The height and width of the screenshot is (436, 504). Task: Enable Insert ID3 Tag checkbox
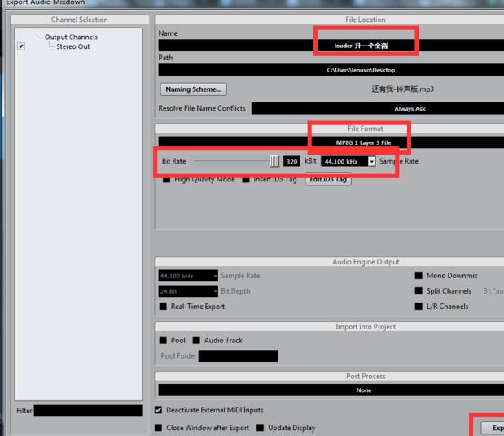[246, 180]
